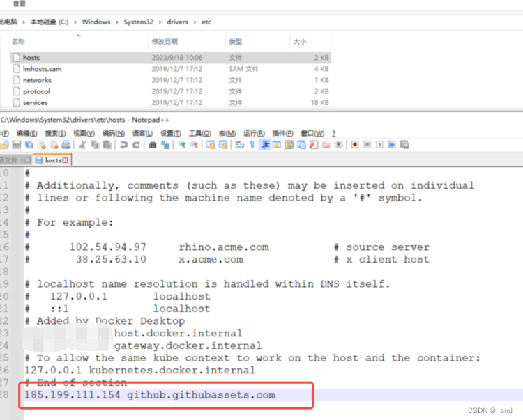This screenshot has height=420, width=523.
Task: Open the 设置(T) menu
Action: click(x=171, y=133)
